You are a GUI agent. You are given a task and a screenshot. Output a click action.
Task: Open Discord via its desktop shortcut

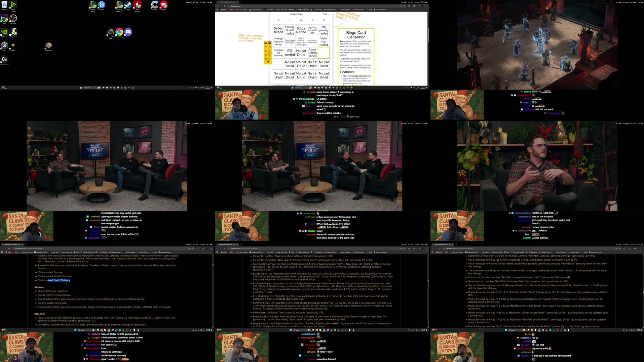tap(128, 32)
